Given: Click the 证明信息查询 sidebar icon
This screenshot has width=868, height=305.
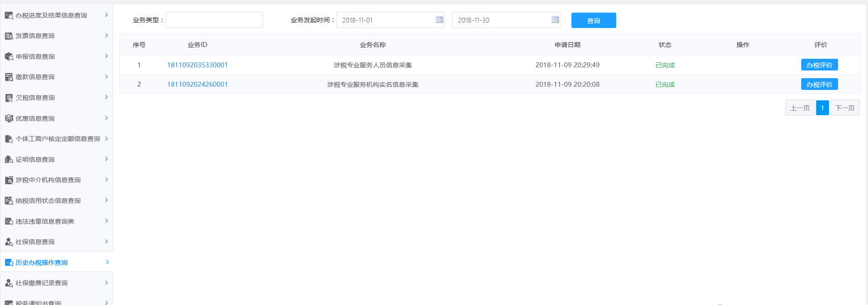Looking at the screenshot, I should click(9, 160).
